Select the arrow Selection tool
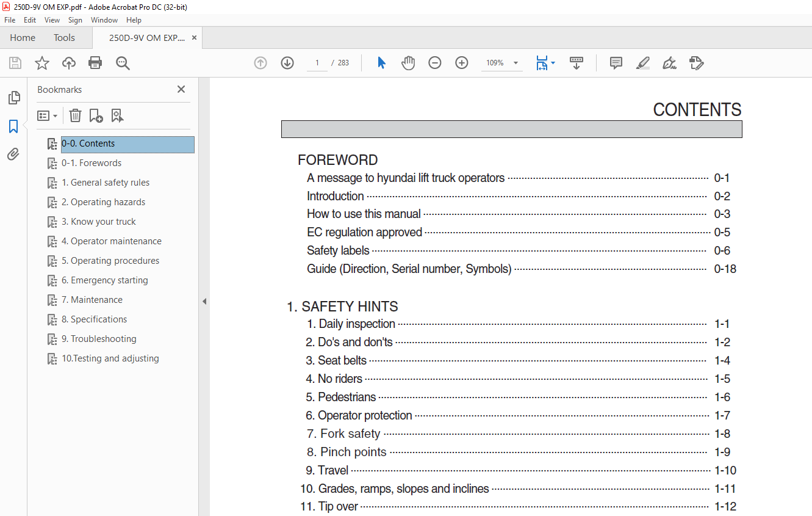This screenshot has width=812, height=516. (x=381, y=63)
